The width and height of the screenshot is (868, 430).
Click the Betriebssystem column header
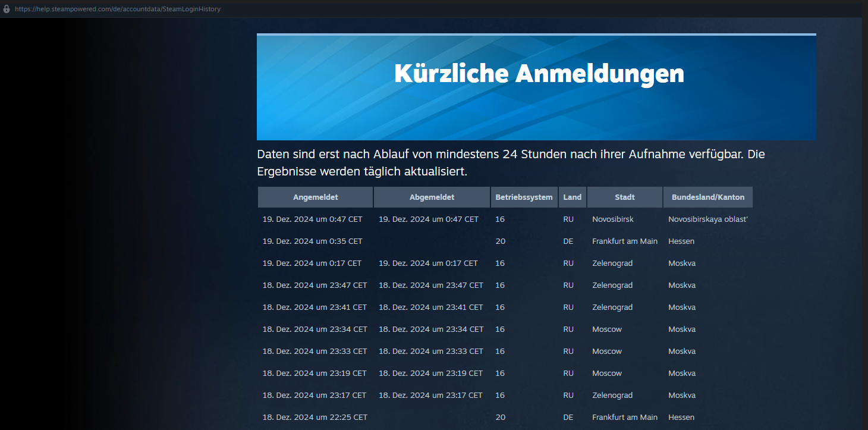(x=524, y=197)
